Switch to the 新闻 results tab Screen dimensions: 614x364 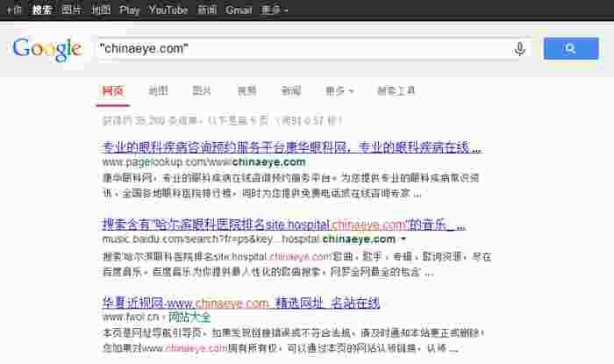291,91
